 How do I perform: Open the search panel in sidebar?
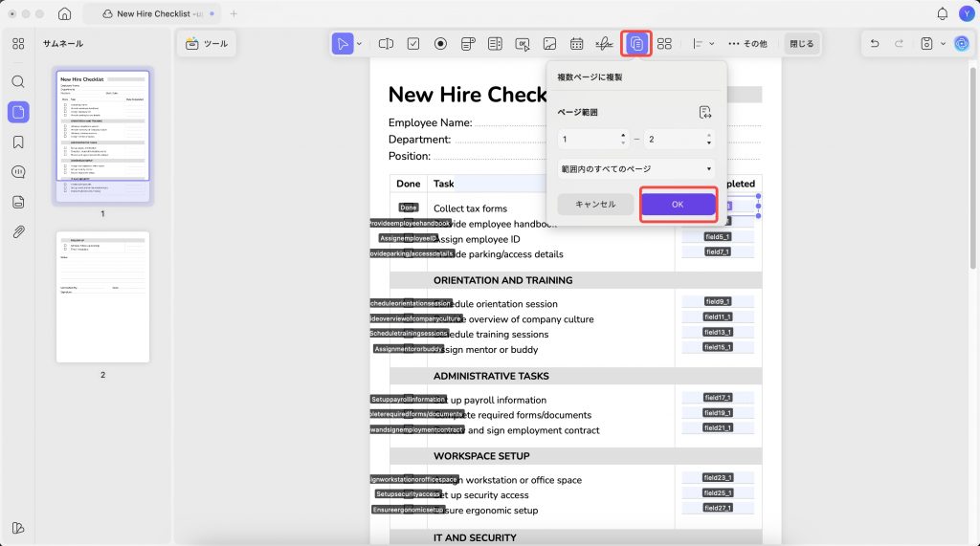pyautogui.click(x=18, y=82)
